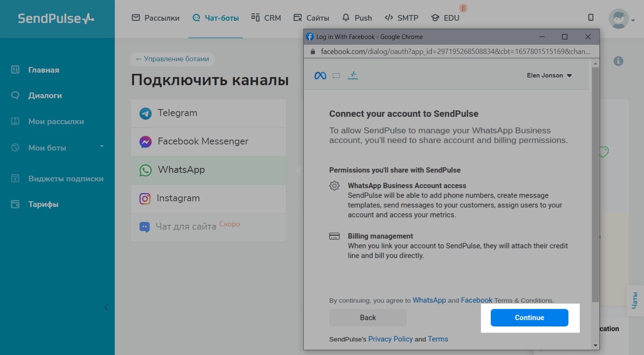Click the lock icon in address bar
Screen dimensions: 644x355
click(x=313, y=52)
